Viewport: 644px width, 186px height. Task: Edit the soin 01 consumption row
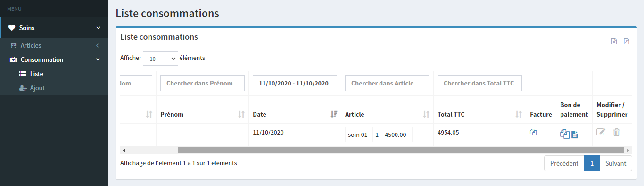(x=601, y=133)
